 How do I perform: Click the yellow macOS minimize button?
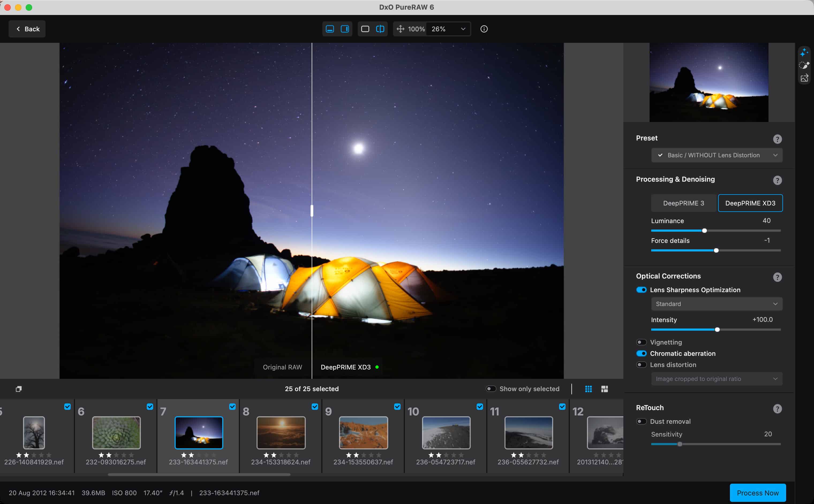[18, 7]
